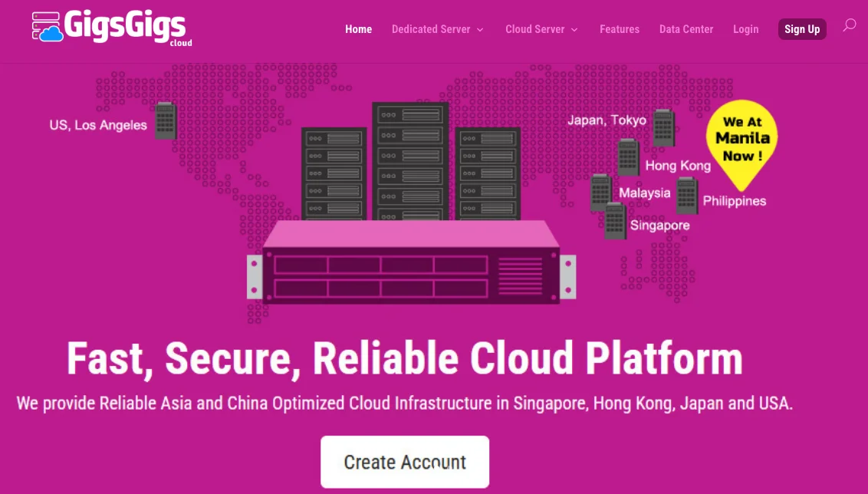Click the US, Los Angeles label
Screen dimensions: 868x494
tap(98, 125)
